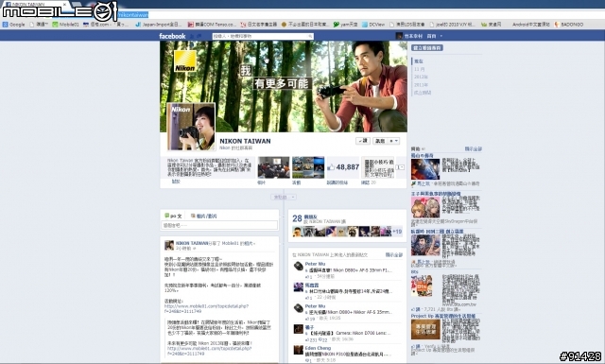605x364 pixels.
Task: Click NIKON TAIWAN name on shared post
Action: 192,243
